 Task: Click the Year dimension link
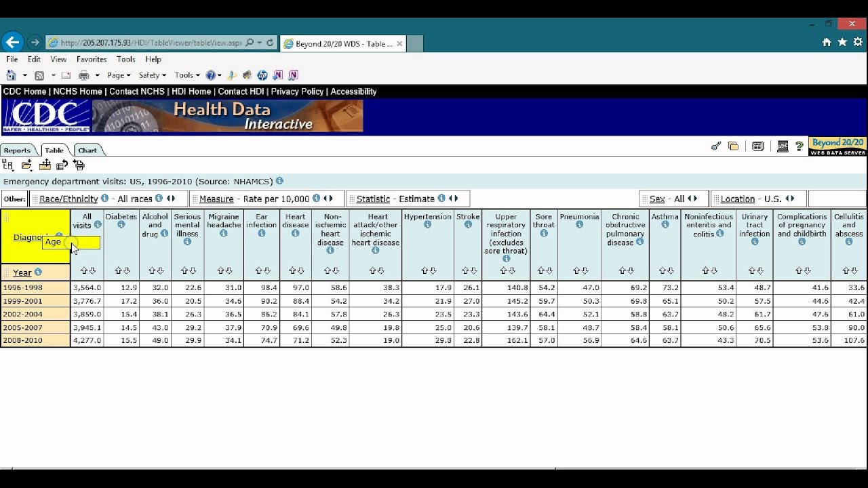click(x=22, y=272)
